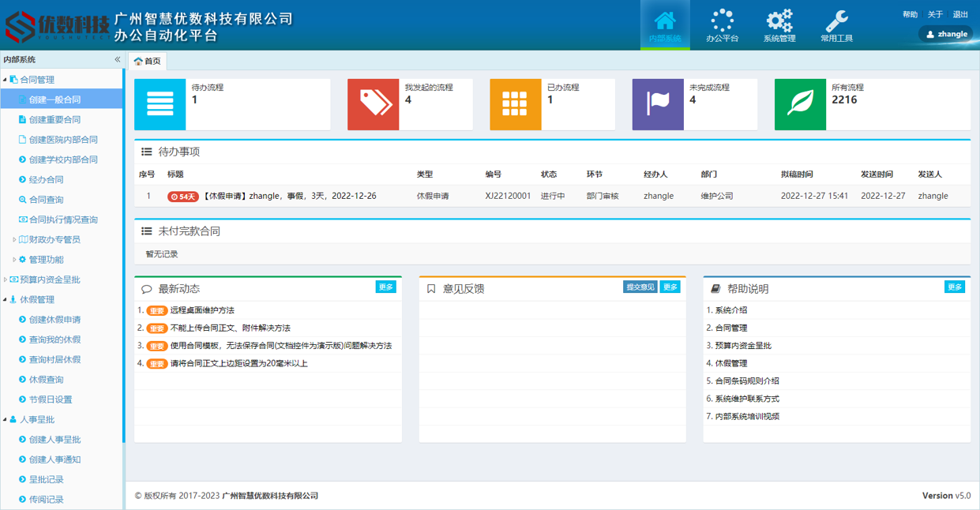The width and height of the screenshot is (980, 510).
Task: Click the red 我发起的流程 tags icon
Action: [x=374, y=104]
